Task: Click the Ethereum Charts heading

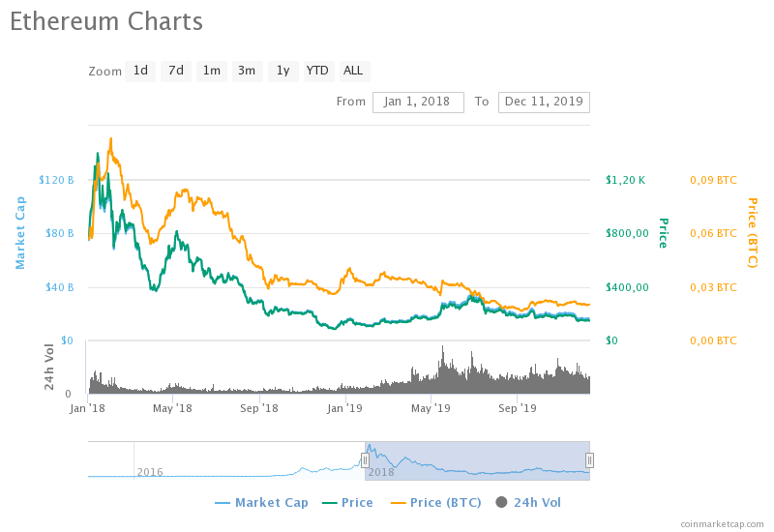Action: tap(106, 21)
